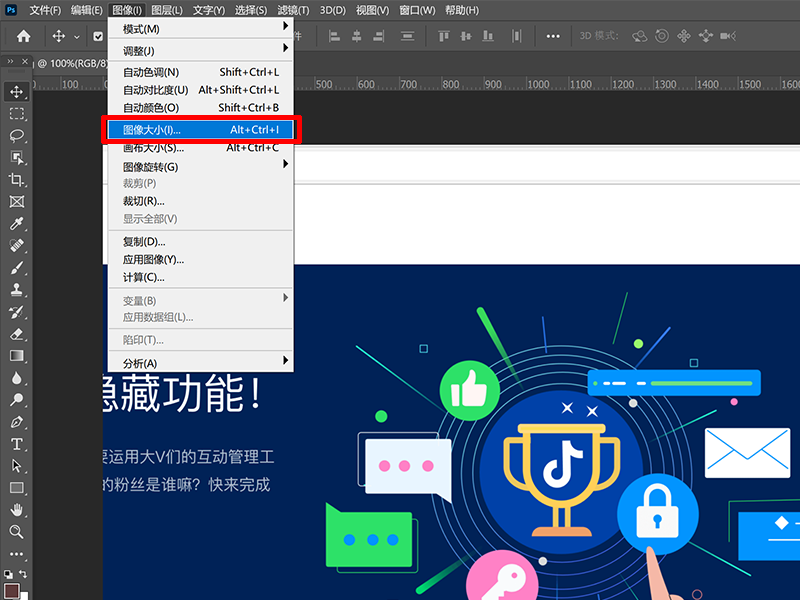This screenshot has height=600, width=800.
Task: Open the 滤镜(T) menu
Action: [x=293, y=10]
